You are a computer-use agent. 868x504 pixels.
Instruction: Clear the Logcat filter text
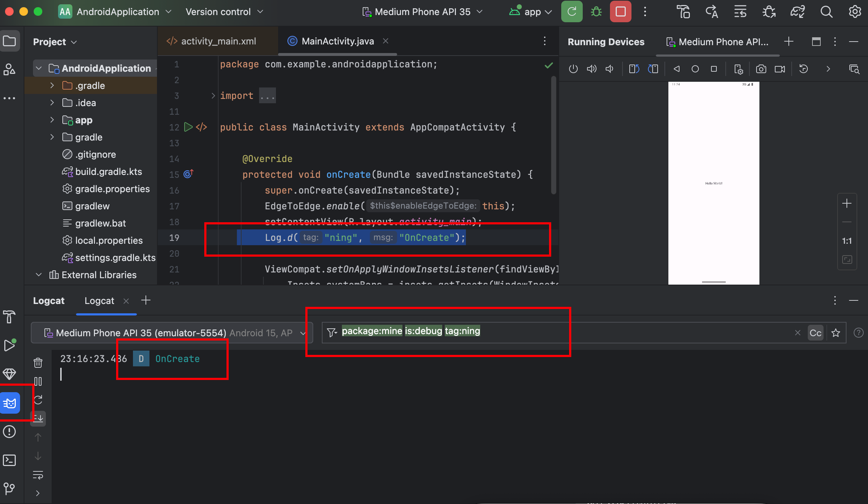click(798, 333)
